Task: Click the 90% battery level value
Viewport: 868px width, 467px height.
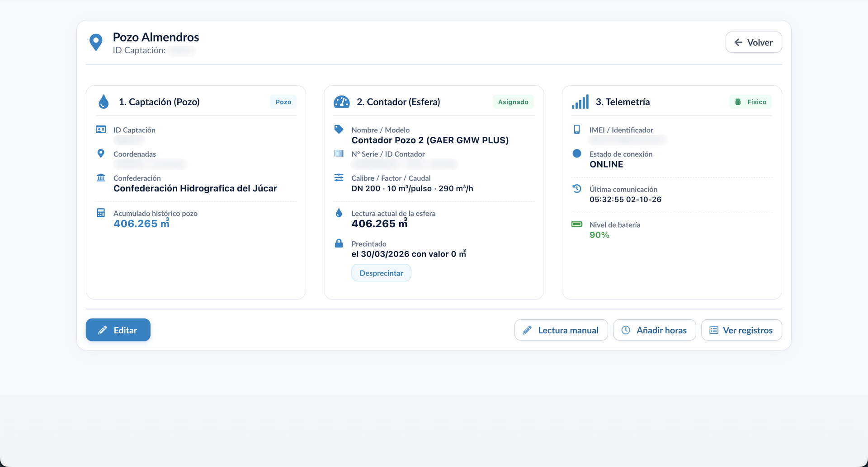Action: [x=599, y=235]
